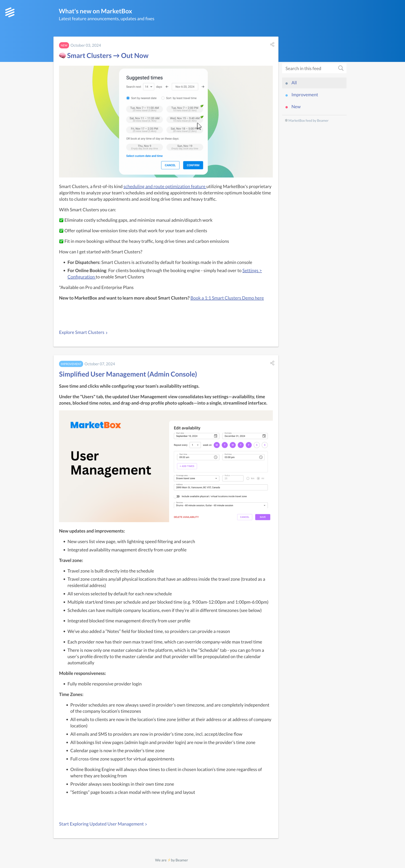Image resolution: width=405 pixels, height=868 pixels.
Task: Open scheduling and route optimization feature link
Action: pos(165,186)
